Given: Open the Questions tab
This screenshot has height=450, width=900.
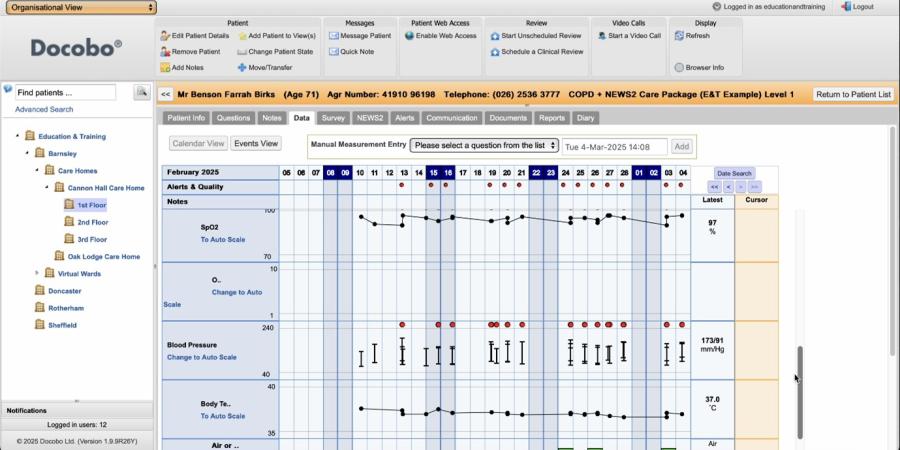Looking at the screenshot, I should (234, 118).
